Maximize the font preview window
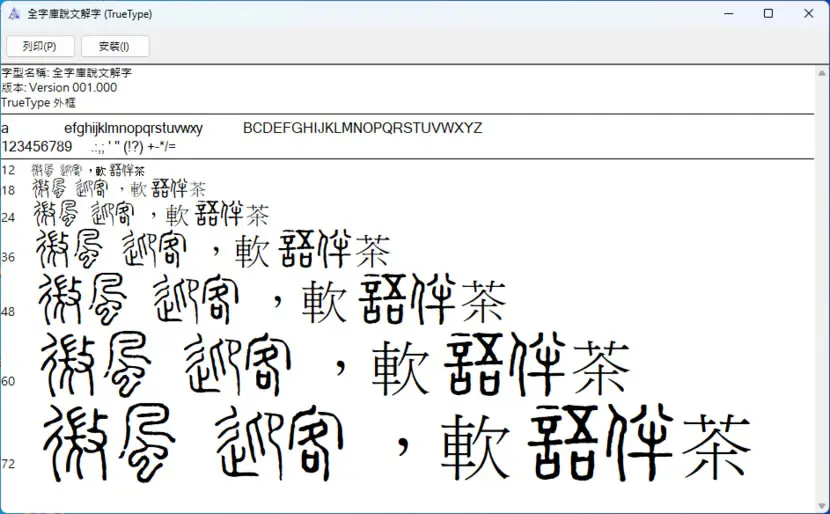 (769, 14)
